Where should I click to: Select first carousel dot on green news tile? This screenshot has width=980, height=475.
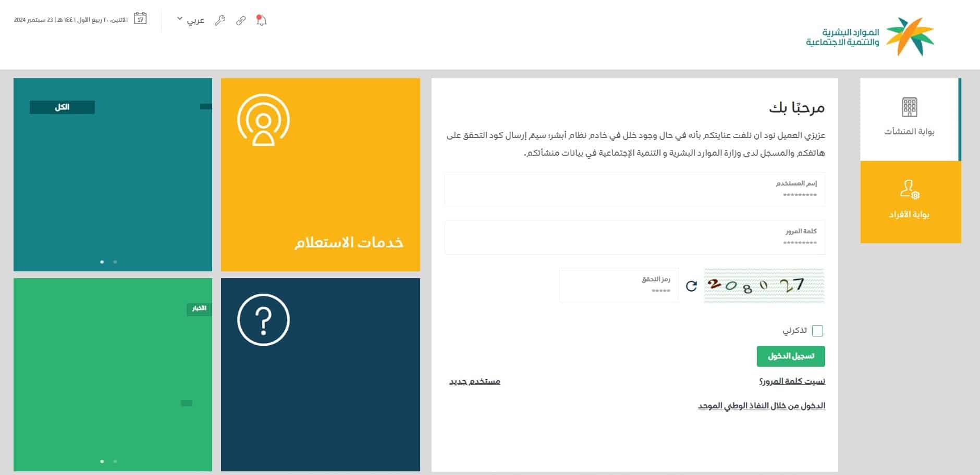(102, 461)
